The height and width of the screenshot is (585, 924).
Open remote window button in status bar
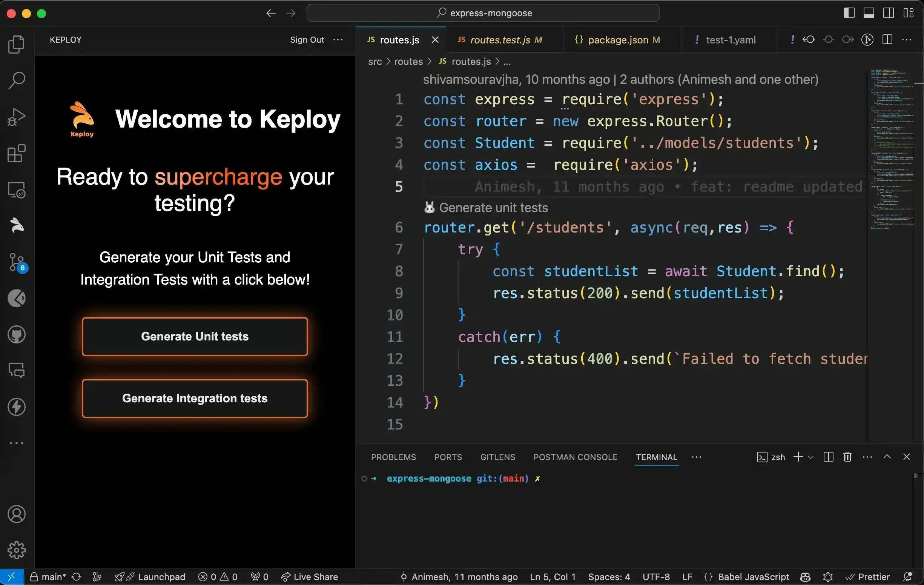pyautogui.click(x=12, y=577)
